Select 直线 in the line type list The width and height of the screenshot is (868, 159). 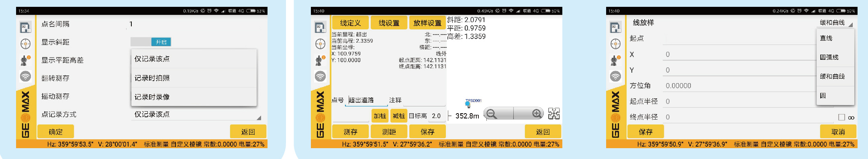tap(835, 38)
